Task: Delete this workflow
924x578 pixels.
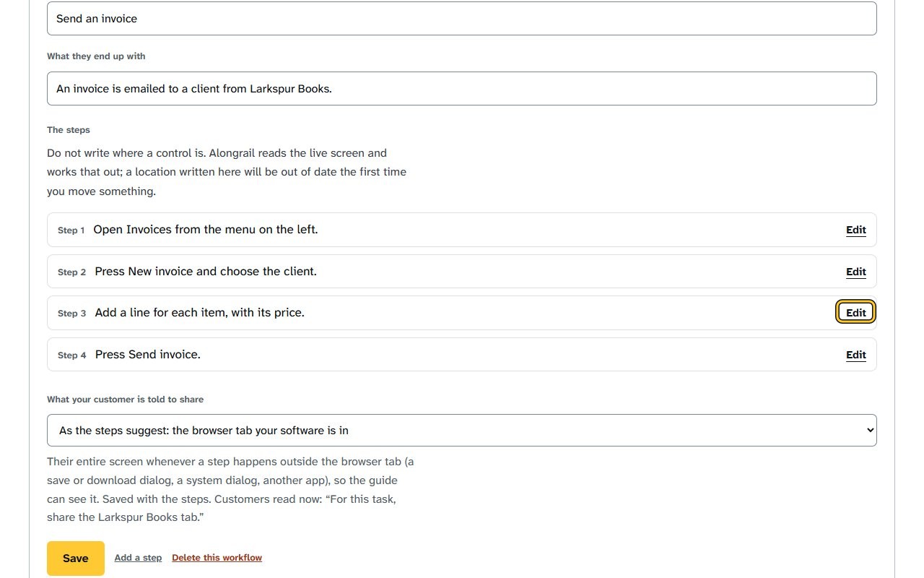Action: [217, 558]
